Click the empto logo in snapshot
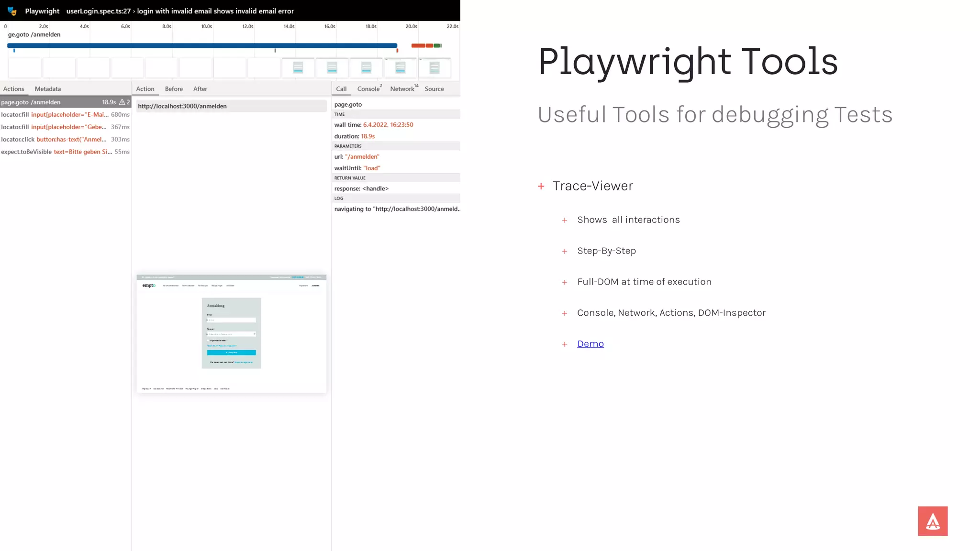The width and height of the screenshot is (980, 551). click(149, 286)
